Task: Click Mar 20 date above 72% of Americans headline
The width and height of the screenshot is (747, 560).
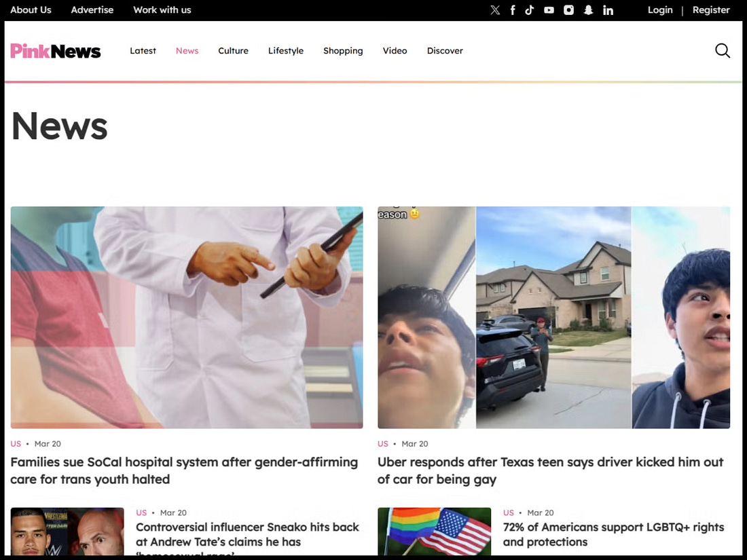Action: click(541, 513)
